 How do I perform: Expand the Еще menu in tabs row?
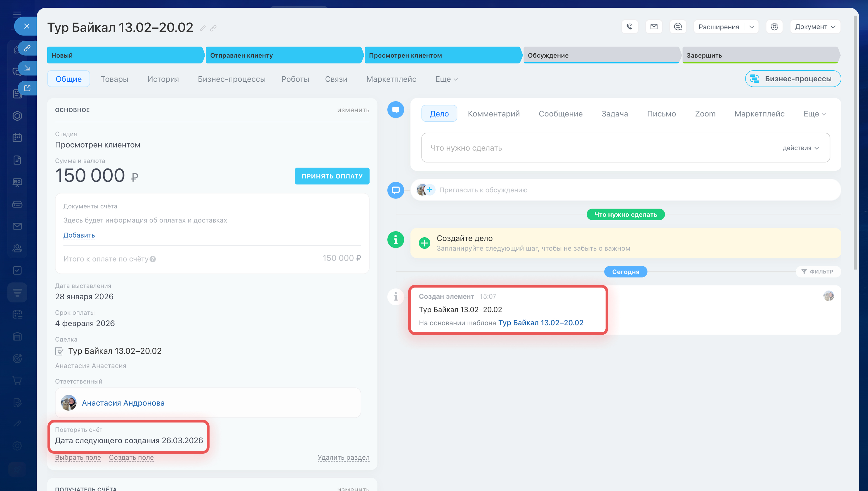(446, 79)
